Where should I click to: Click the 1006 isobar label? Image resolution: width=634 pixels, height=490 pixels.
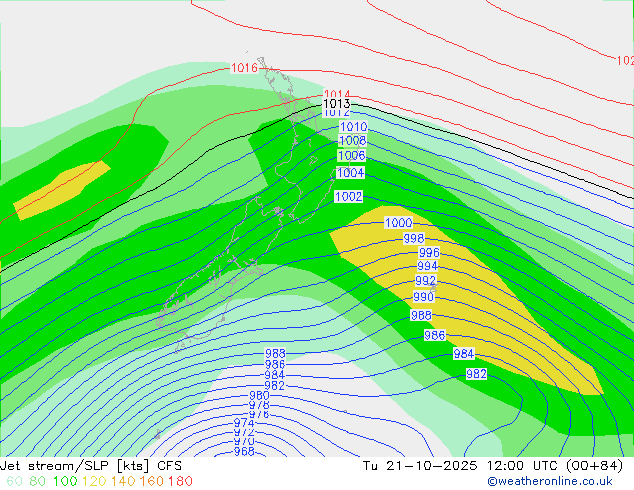[x=351, y=155]
